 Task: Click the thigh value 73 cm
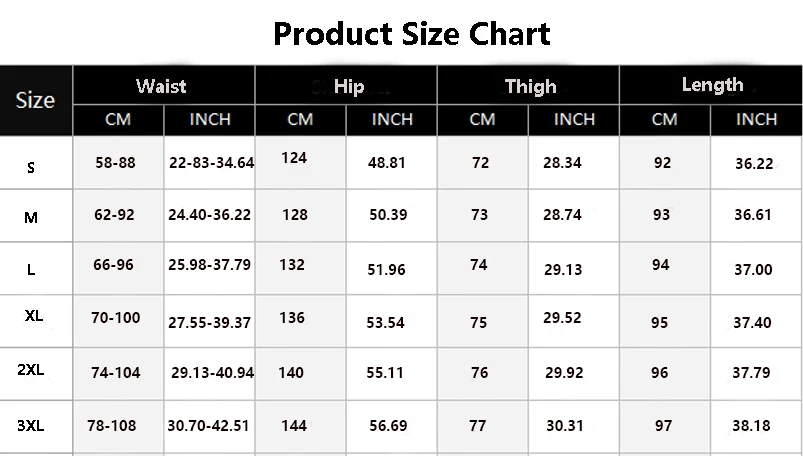point(479,215)
